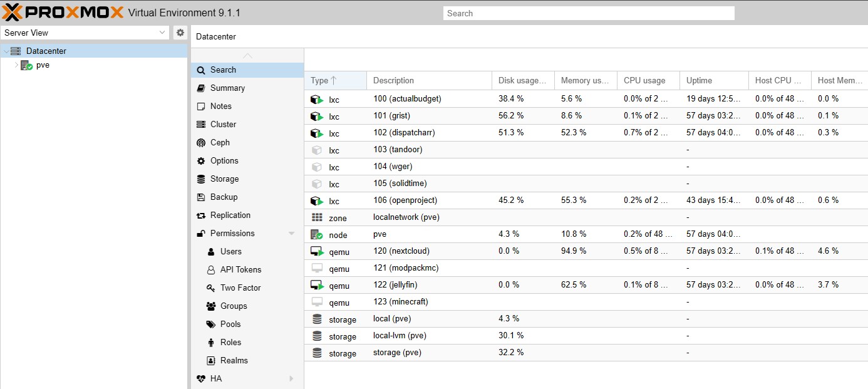The height and width of the screenshot is (389, 868).
Task: Expand the pve node in tree
Action: click(16, 65)
